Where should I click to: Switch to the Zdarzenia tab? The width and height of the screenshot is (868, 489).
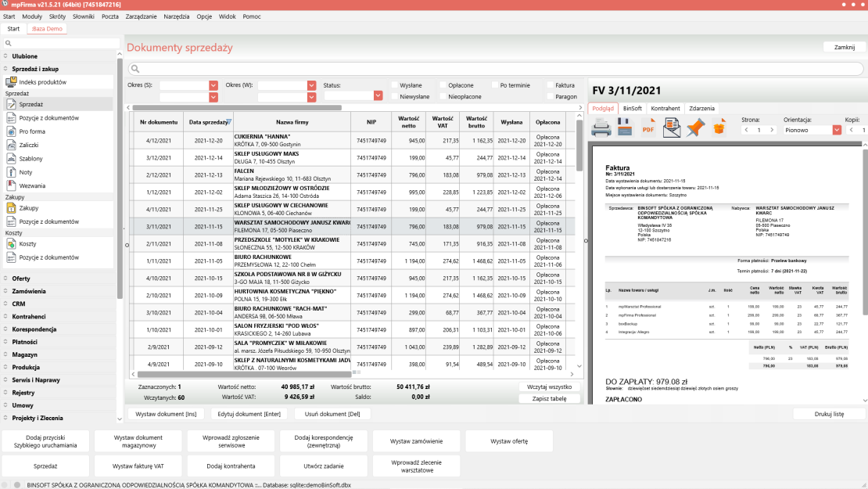coord(702,109)
